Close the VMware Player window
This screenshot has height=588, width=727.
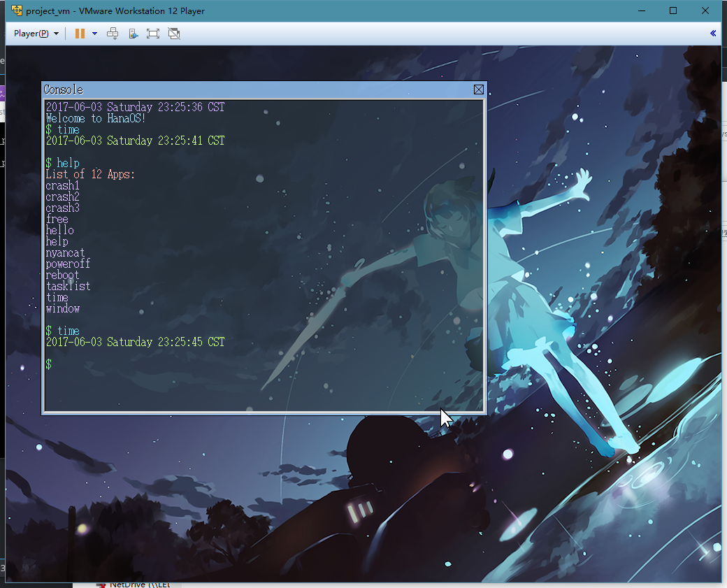pos(705,10)
